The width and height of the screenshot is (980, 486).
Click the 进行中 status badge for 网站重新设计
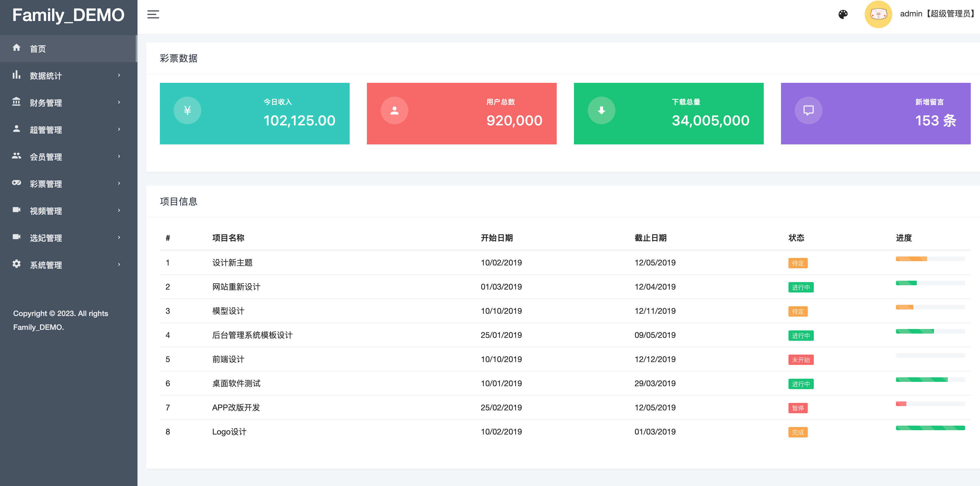tap(801, 287)
